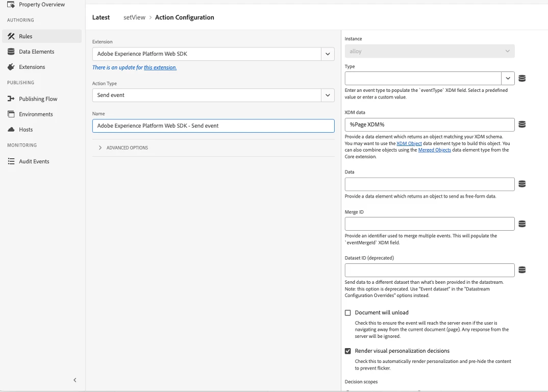Click data element icon next to Merge ID

pos(522,224)
